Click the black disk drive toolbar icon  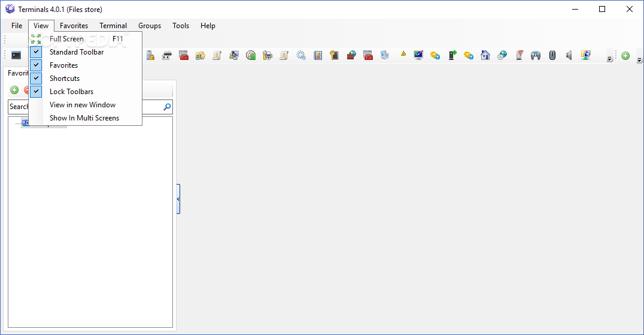pos(167,55)
